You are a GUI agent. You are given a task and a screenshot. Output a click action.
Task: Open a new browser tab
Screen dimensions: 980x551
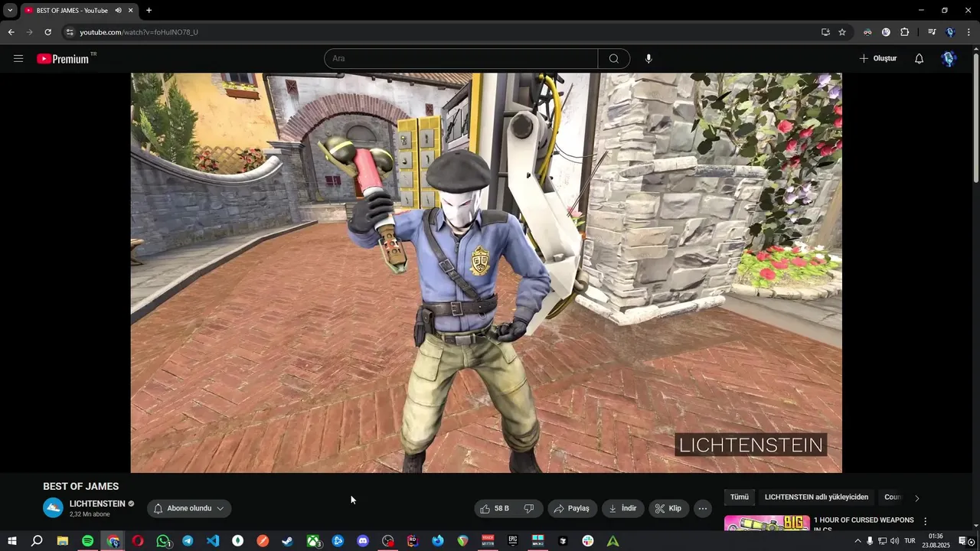[149, 11]
